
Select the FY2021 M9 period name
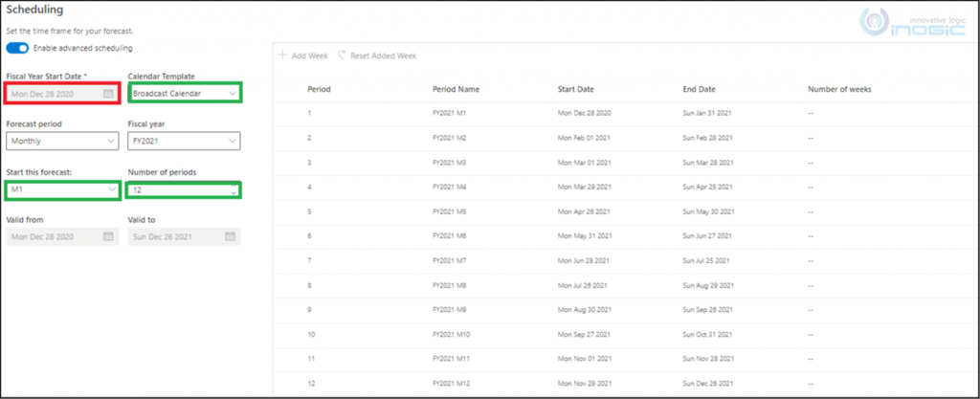pos(450,310)
